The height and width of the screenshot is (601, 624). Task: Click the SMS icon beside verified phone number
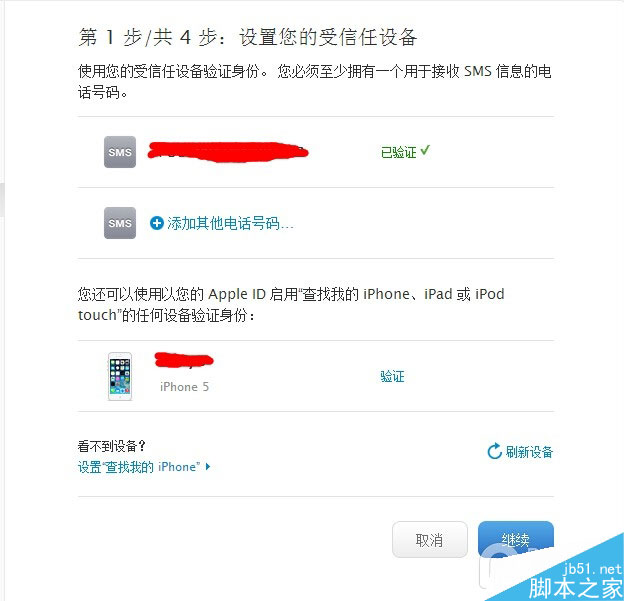[120, 152]
